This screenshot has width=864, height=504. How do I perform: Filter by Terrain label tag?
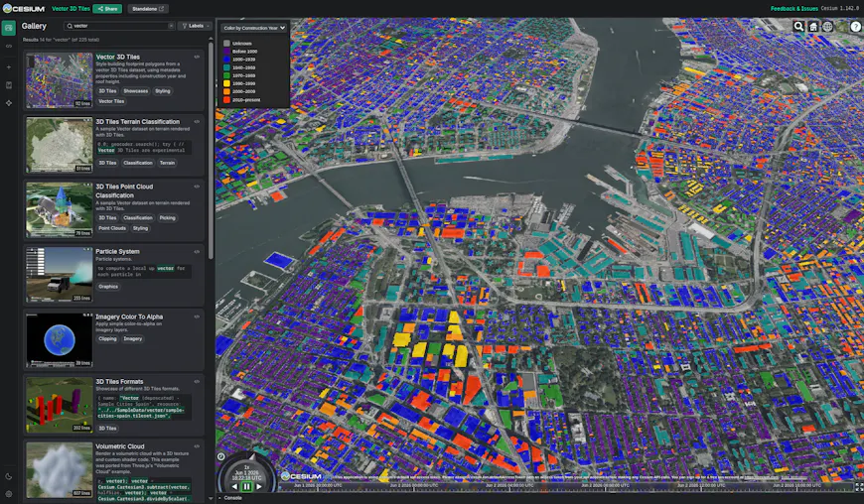click(167, 163)
